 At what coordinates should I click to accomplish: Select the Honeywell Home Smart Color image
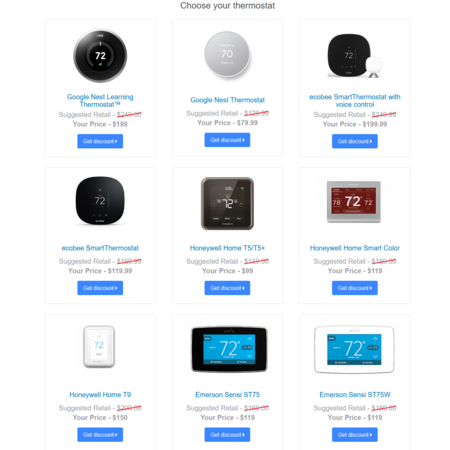click(x=354, y=202)
